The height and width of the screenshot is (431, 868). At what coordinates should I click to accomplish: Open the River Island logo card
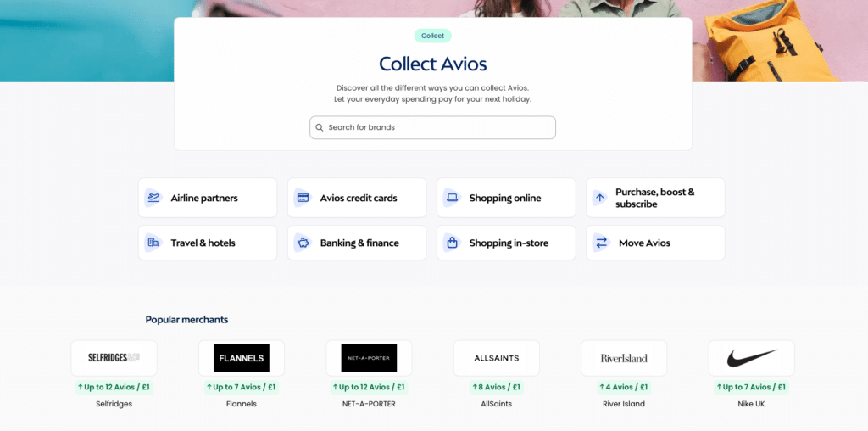coord(624,358)
